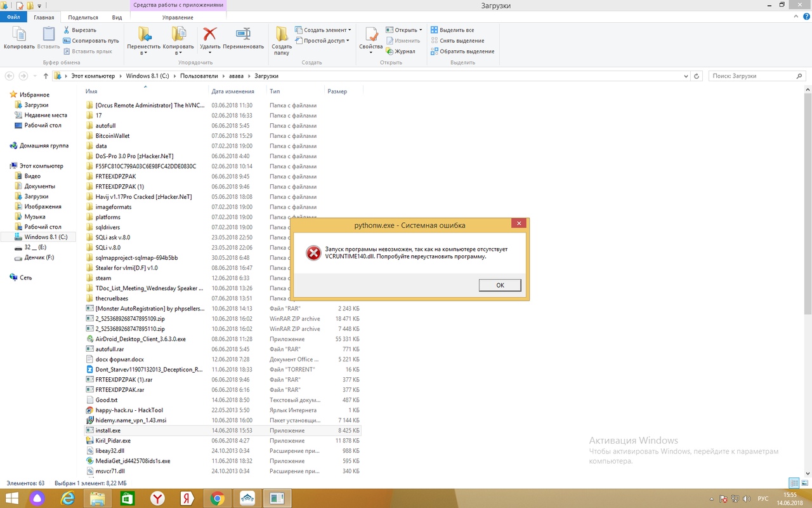Open the File (Файл) menu tab
The image size is (812, 508).
[13, 18]
